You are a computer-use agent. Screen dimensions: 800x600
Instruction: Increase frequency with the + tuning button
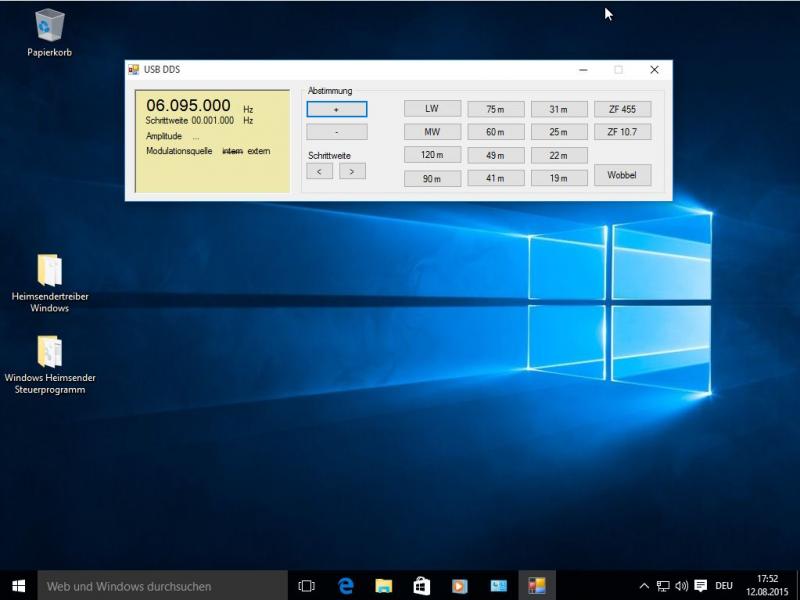pos(336,109)
